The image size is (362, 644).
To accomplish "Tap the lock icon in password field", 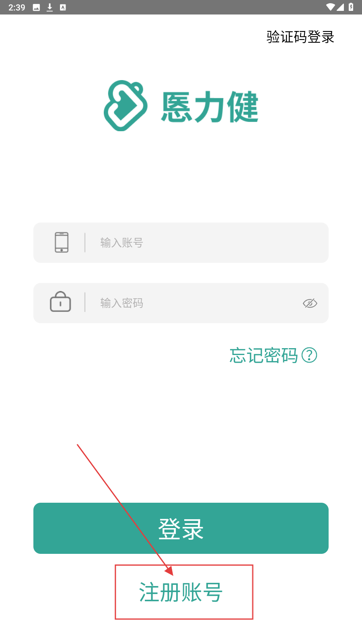I will 60,301.
